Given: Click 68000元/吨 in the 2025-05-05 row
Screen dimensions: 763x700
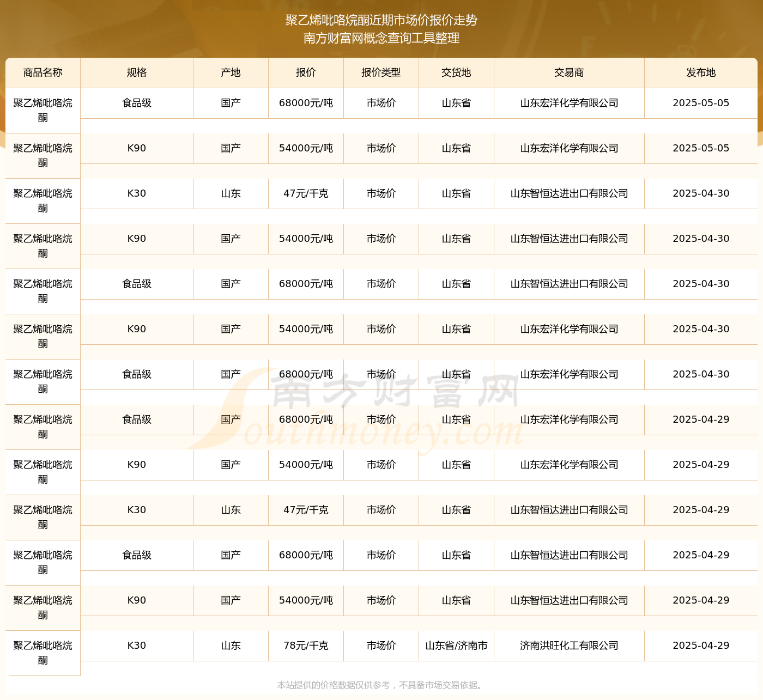Looking at the screenshot, I should tap(306, 103).
